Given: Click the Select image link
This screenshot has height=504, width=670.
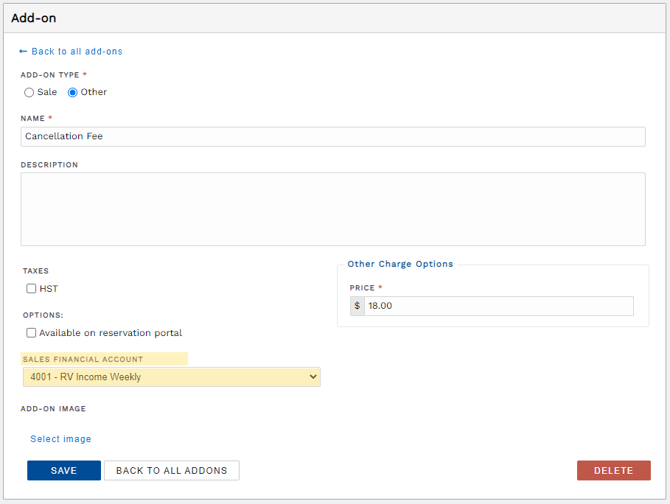Looking at the screenshot, I should (61, 439).
